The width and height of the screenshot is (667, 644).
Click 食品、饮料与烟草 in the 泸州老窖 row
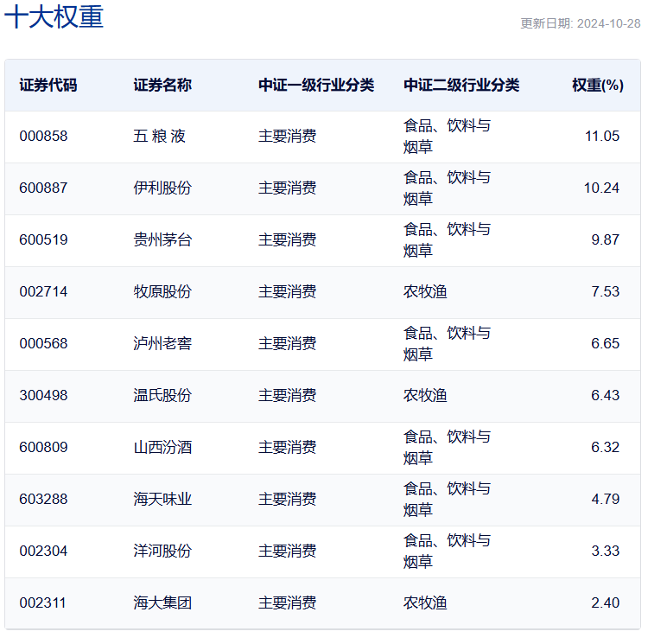[447, 343]
